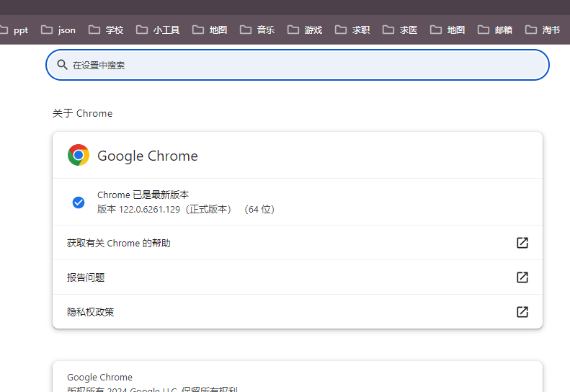The height and width of the screenshot is (392, 570).
Task: Click the Google Chrome logo icon
Action: click(x=78, y=155)
